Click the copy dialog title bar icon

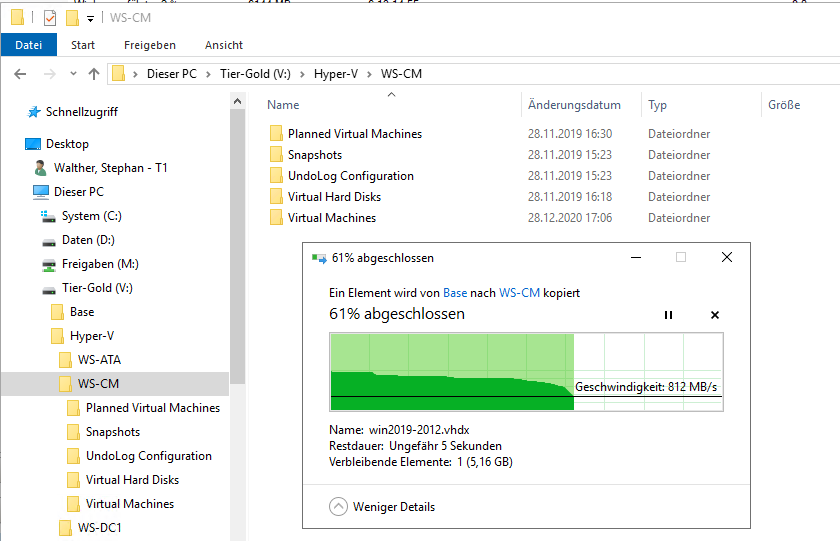pyautogui.click(x=319, y=258)
